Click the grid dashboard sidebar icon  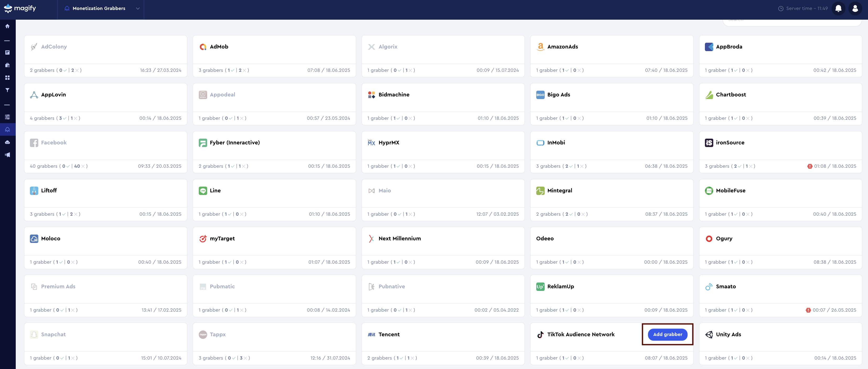tap(7, 78)
